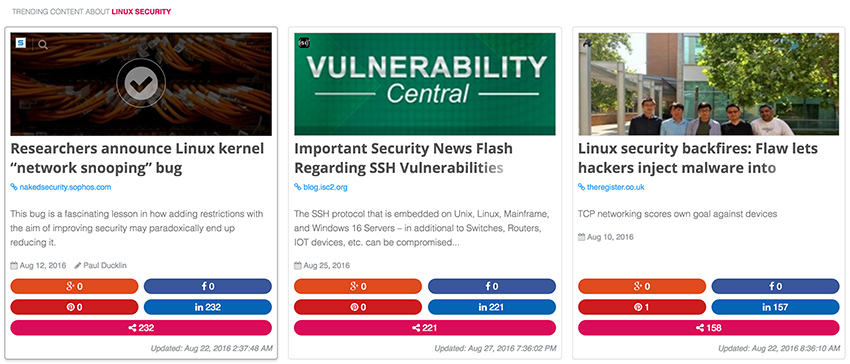This screenshot has width=850, height=364.
Task: Click the pink 232 total shares button
Action: pos(141,328)
